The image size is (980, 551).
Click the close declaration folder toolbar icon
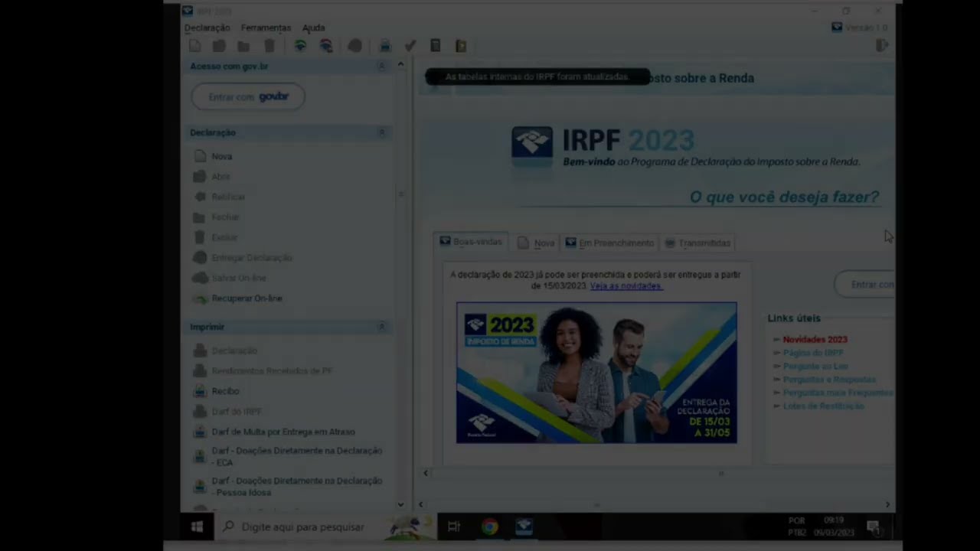[x=243, y=46]
